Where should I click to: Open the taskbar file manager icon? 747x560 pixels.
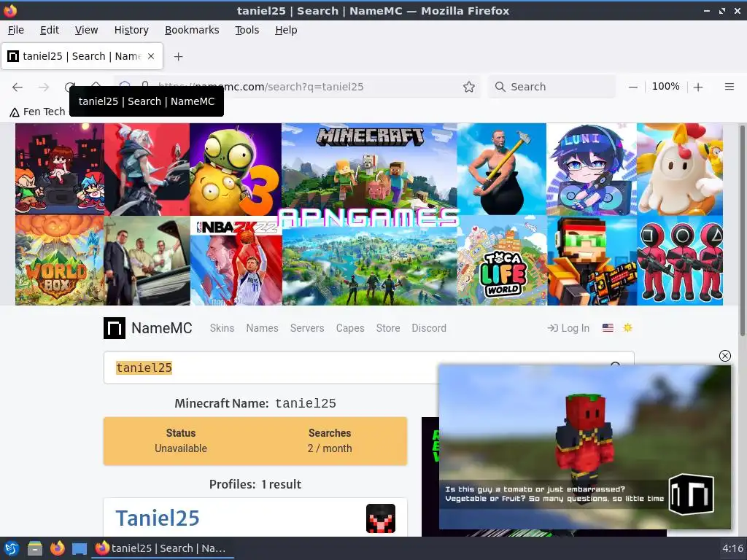pyautogui.click(x=35, y=548)
